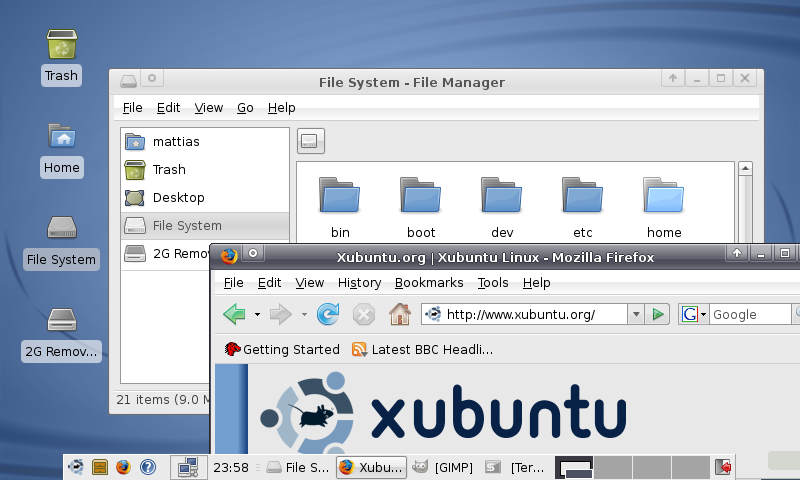Click the Firefox Home icon
This screenshot has width=800, height=480.
[400, 314]
